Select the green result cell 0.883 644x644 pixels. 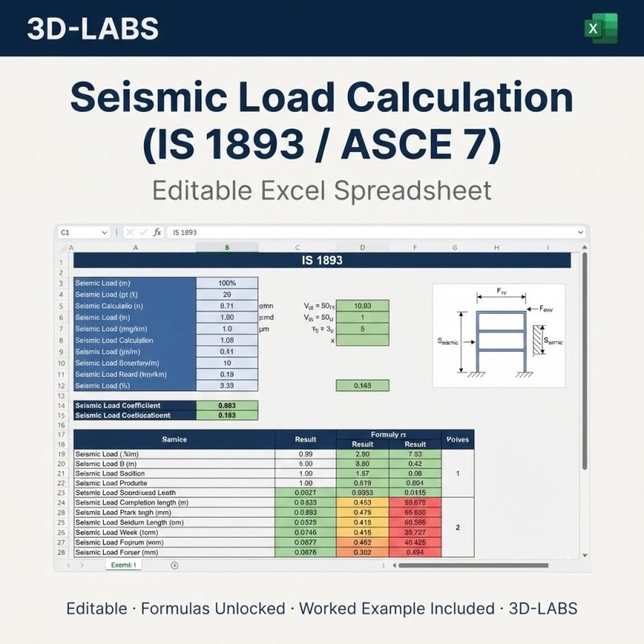(x=227, y=406)
